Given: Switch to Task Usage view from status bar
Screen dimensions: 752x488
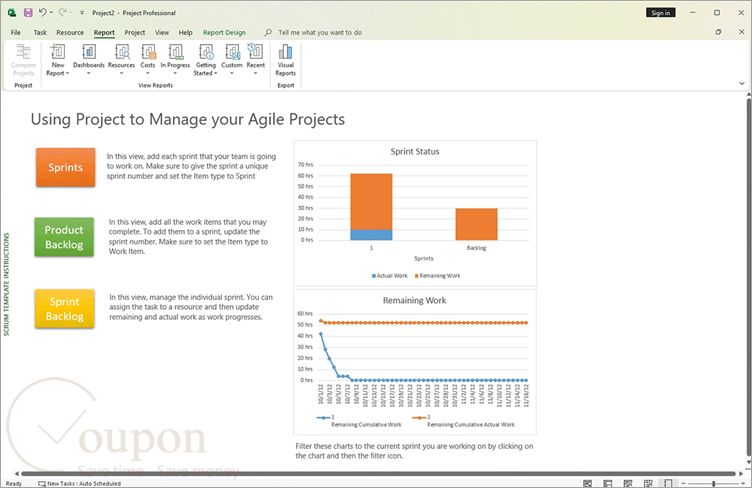Looking at the screenshot, I should (x=608, y=484).
